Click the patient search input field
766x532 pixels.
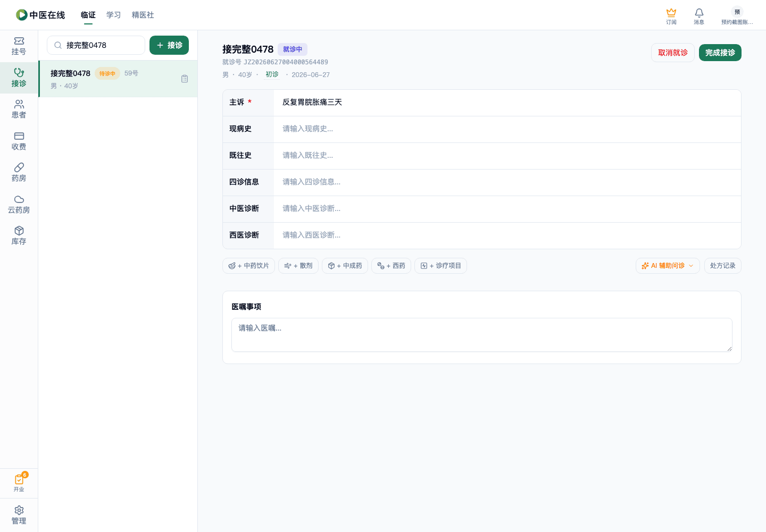96,45
